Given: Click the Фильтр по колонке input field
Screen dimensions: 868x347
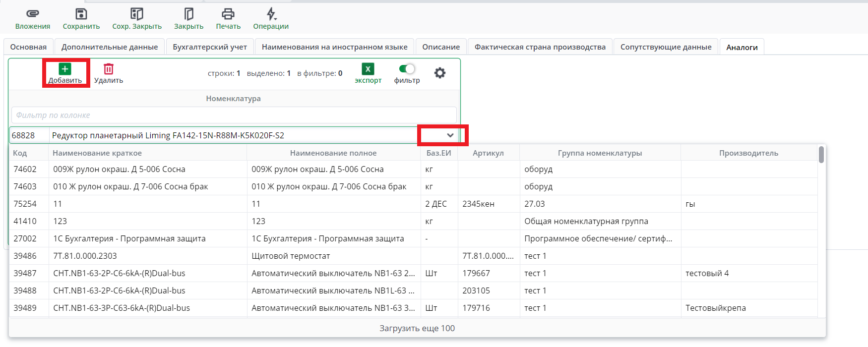Looking at the screenshot, I should tap(234, 115).
